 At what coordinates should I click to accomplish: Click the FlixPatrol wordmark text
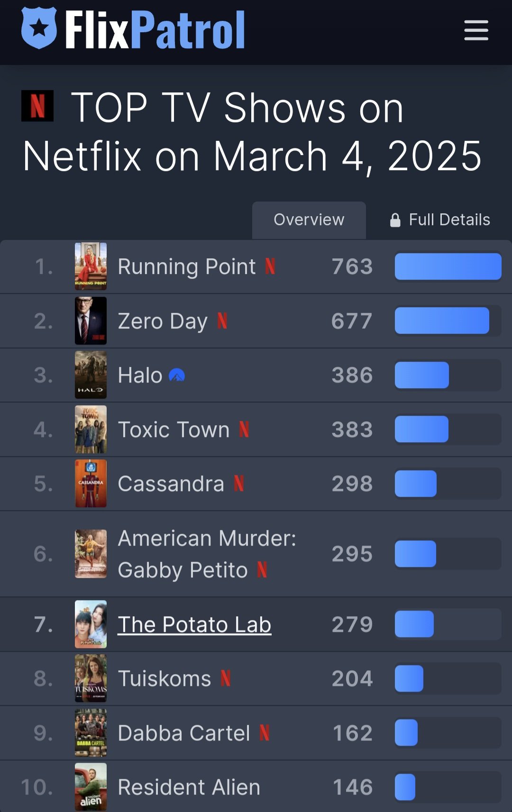[x=155, y=30]
